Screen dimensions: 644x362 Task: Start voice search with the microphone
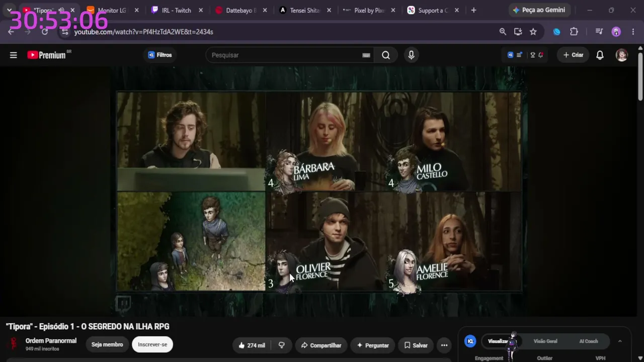411,55
